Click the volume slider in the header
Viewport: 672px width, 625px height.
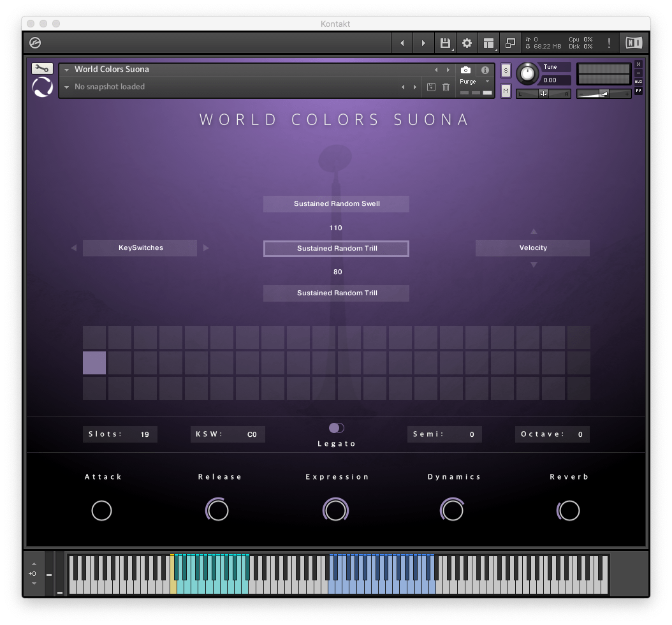[604, 94]
